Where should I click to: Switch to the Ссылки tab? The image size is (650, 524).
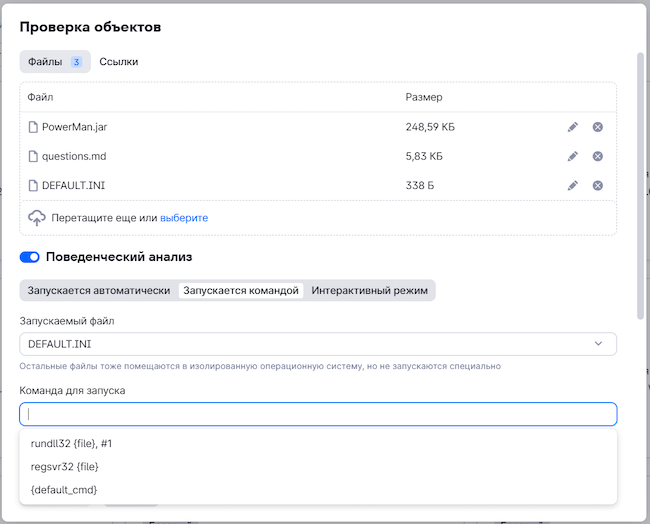[119, 62]
